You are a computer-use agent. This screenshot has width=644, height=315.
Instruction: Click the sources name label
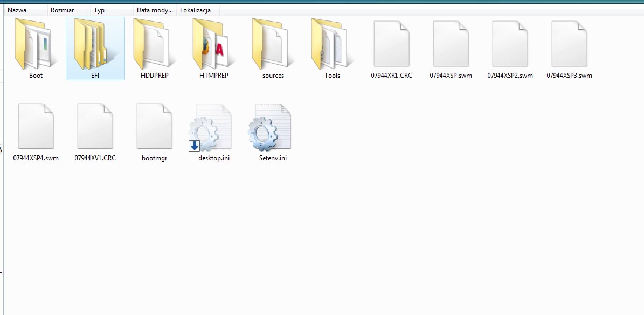coord(273,76)
